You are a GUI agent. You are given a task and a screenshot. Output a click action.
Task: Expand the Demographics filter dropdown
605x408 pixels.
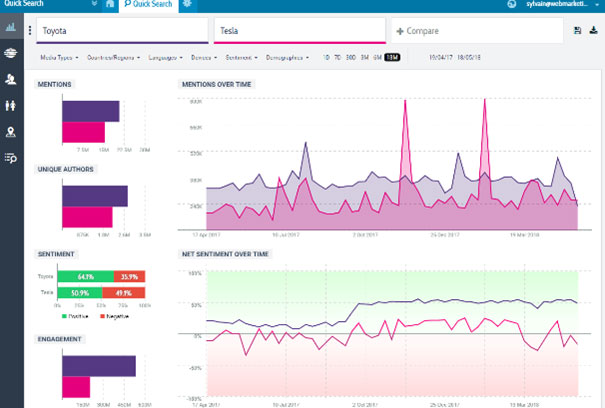[287, 59]
